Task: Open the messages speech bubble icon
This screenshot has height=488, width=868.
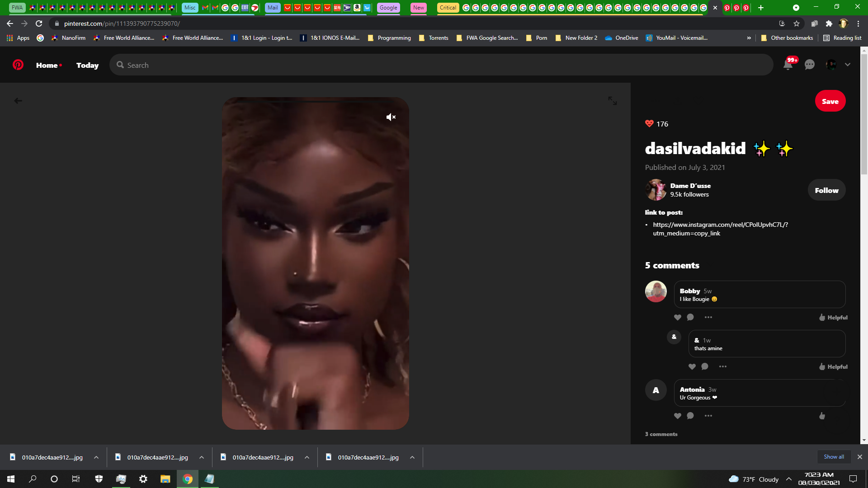Action: 809,65
